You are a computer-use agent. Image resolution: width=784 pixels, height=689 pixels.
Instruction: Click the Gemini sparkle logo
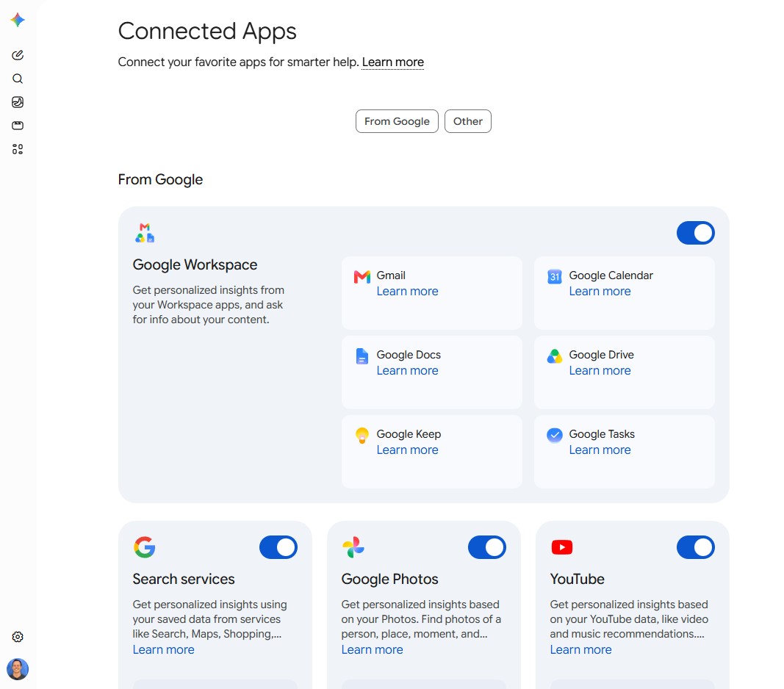[x=18, y=20]
